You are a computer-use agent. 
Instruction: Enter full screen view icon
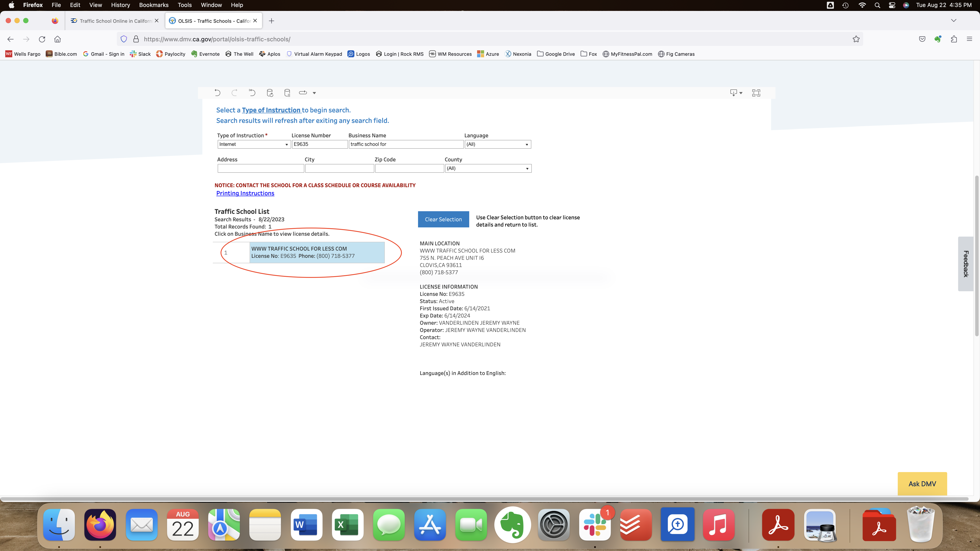point(756,93)
